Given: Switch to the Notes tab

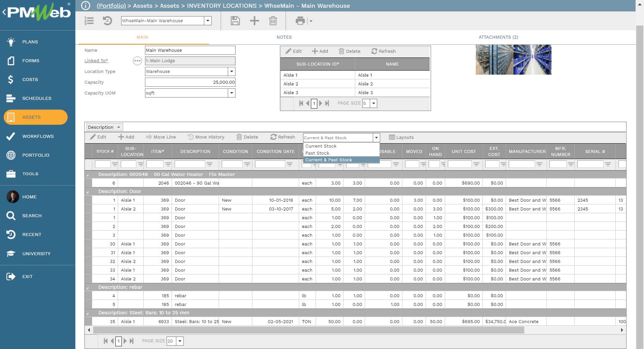Looking at the screenshot, I should click(284, 37).
